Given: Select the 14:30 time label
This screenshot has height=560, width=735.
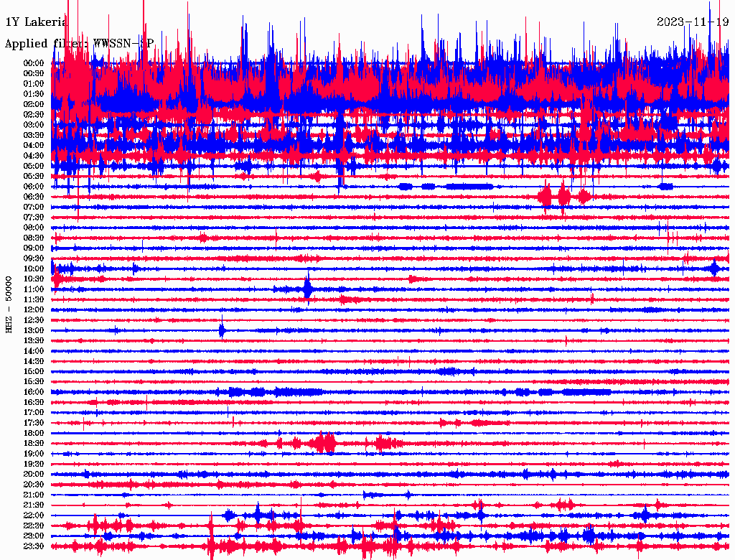Looking at the screenshot, I should pos(34,362).
